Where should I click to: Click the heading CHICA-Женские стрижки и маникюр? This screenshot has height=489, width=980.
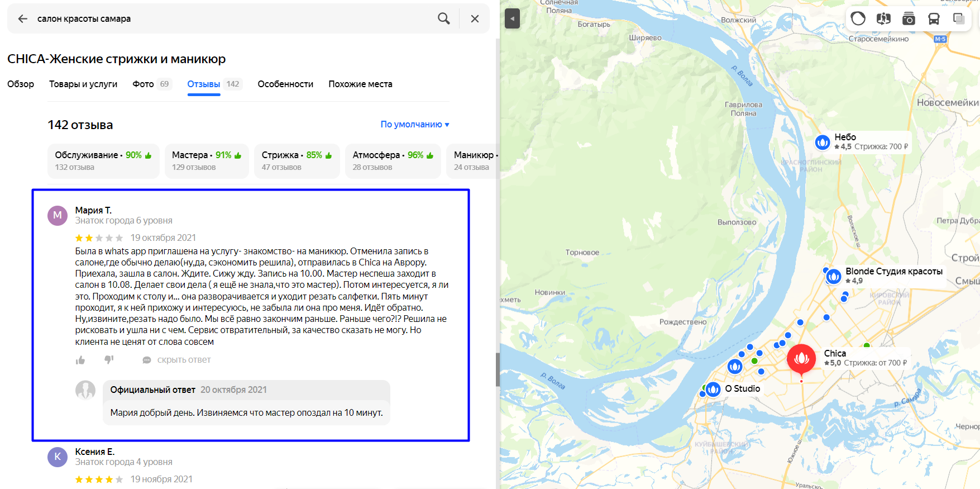117,59
